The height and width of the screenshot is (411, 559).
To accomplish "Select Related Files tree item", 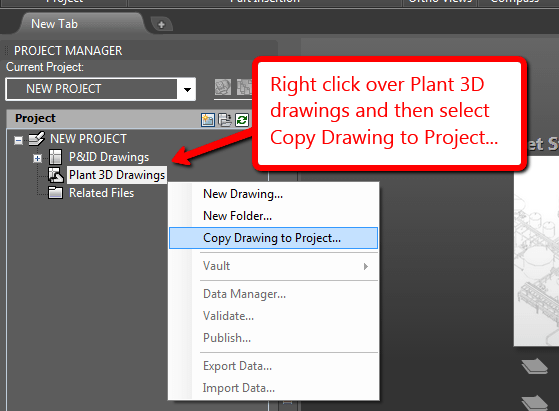I will [x=101, y=193].
